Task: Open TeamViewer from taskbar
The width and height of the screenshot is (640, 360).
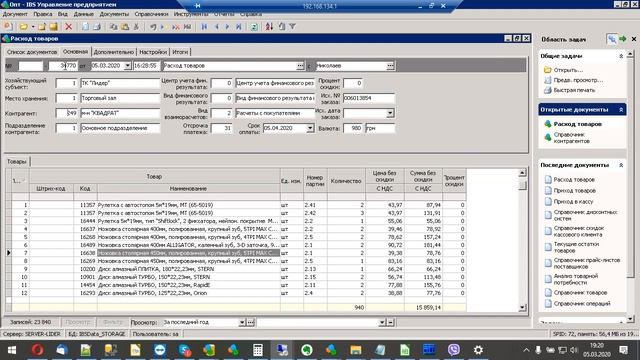Action: [x=160, y=350]
